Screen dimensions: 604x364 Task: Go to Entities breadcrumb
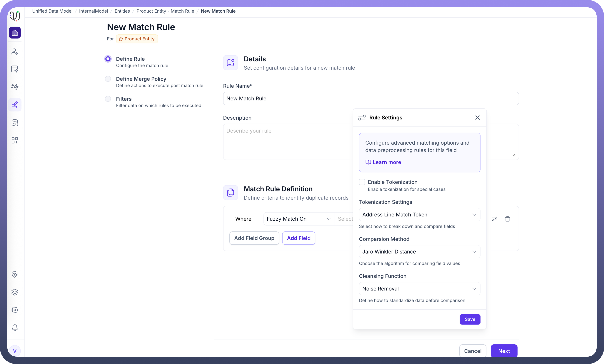tap(122, 11)
